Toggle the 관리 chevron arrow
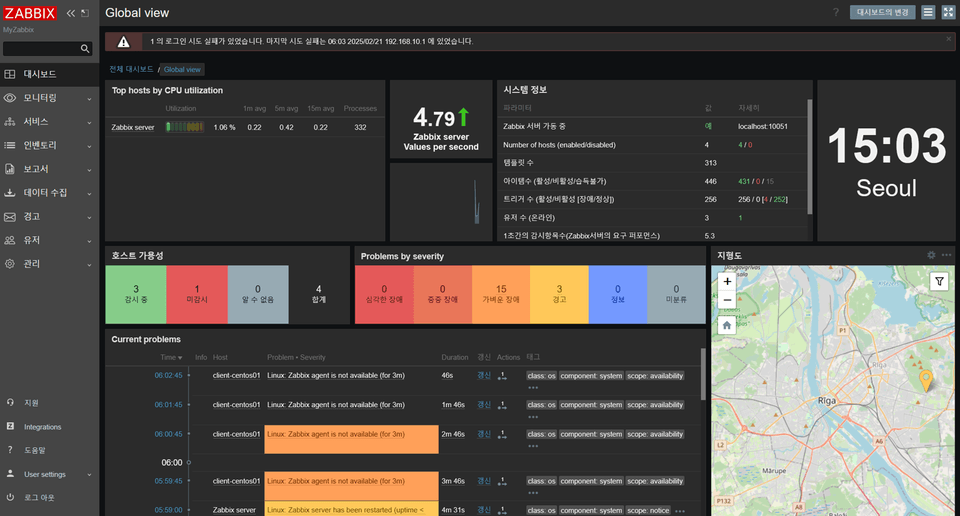This screenshot has width=960, height=516. (x=89, y=264)
